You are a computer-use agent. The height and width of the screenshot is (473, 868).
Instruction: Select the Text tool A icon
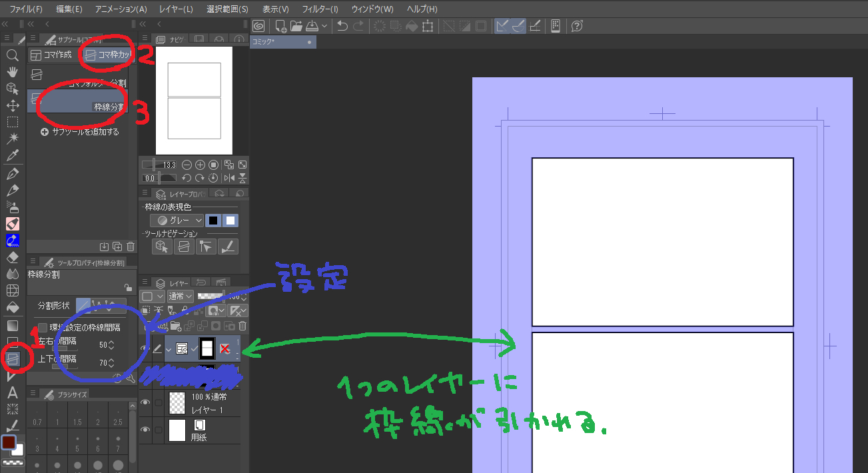pos(12,393)
